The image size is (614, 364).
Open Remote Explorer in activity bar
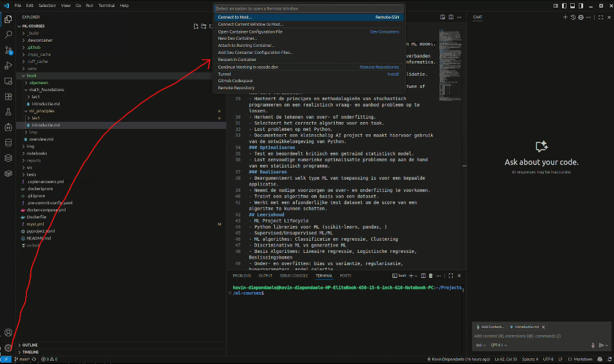pyautogui.click(x=8, y=81)
